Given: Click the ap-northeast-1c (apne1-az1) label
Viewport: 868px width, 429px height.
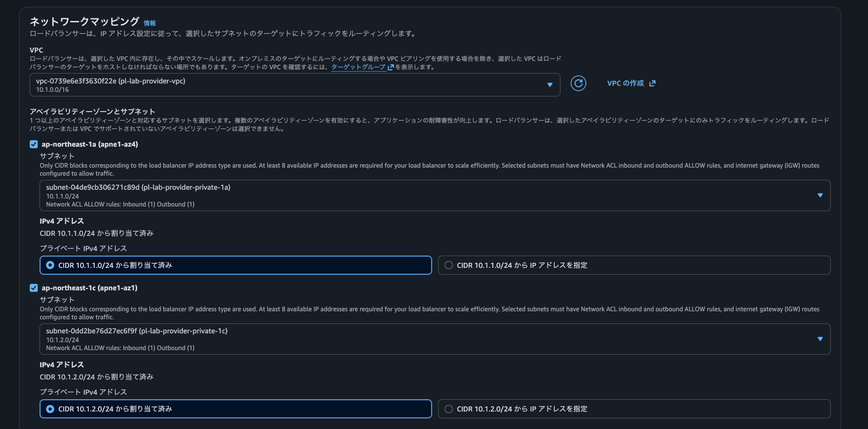Looking at the screenshot, I should [x=89, y=288].
